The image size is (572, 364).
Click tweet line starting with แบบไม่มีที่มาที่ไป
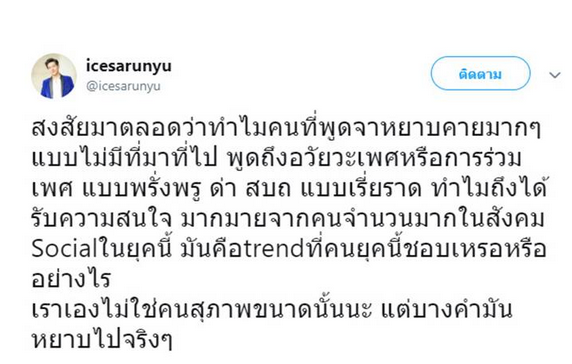pyautogui.click(x=277, y=158)
